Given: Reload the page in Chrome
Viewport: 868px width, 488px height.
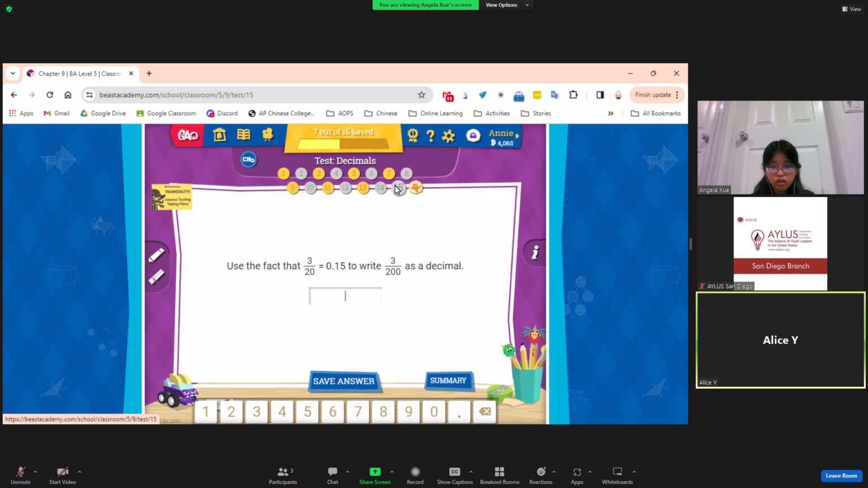Looking at the screenshot, I should click(x=50, y=95).
